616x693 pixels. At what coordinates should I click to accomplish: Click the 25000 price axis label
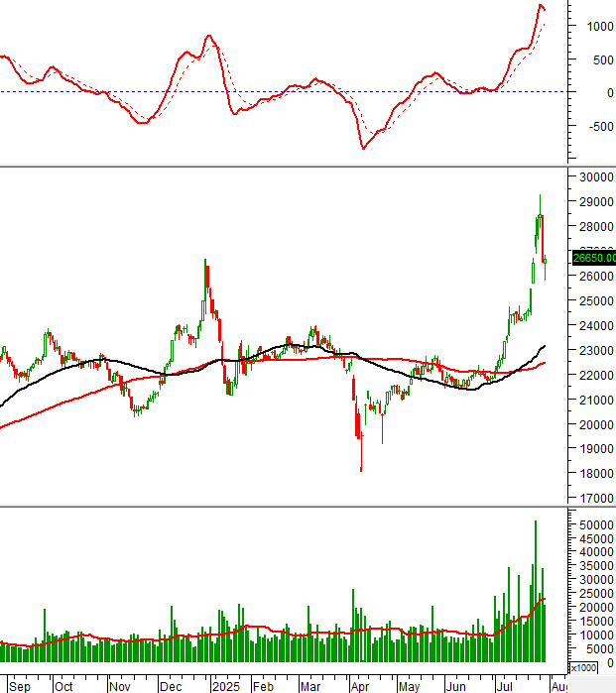click(x=596, y=301)
